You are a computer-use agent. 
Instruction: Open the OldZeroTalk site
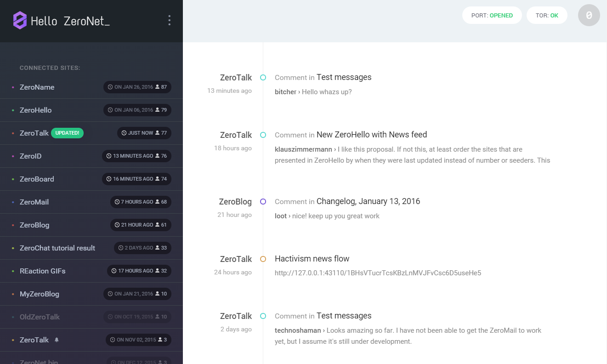[40, 317]
